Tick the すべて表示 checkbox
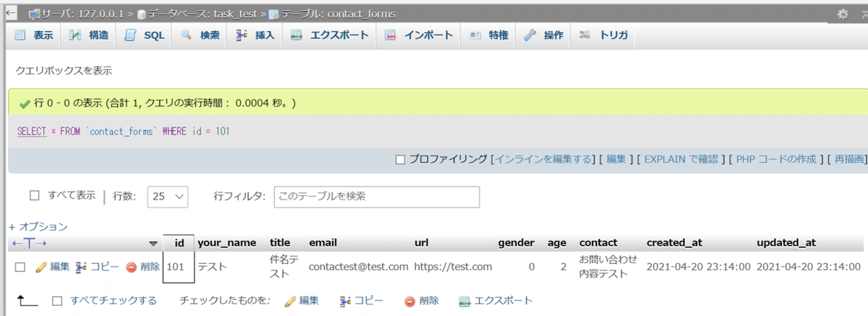The image size is (868, 316). pyautogui.click(x=33, y=195)
